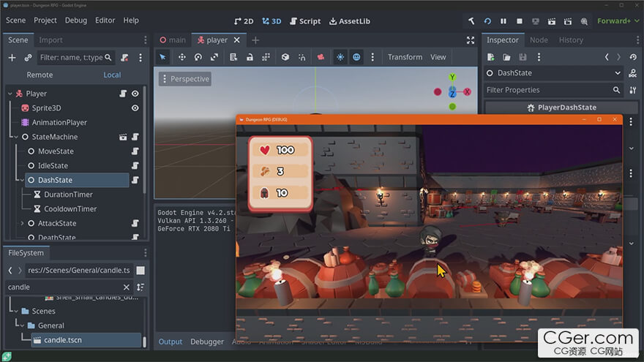Image resolution: width=644 pixels, height=362 pixels.
Task: Switch to the Node tab
Action: coord(539,39)
